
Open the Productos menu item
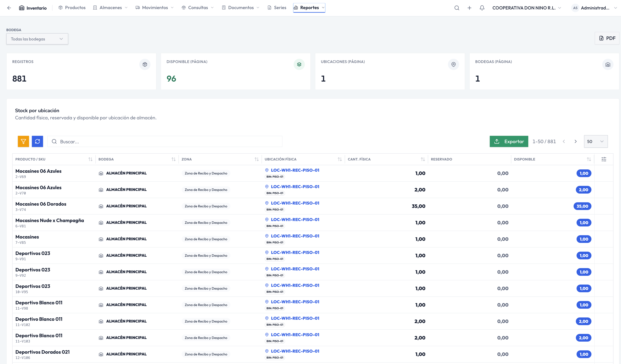point(72,8)
